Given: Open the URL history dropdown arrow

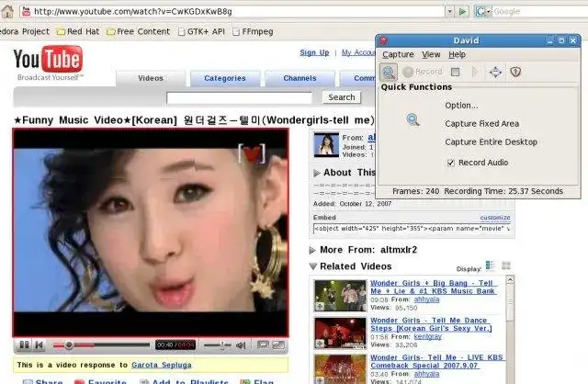Looking at the screenshot, I should point(449,12).
